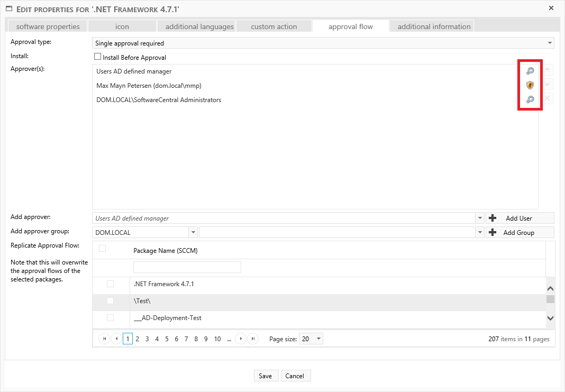Move the selected approver up with the up arrow
The image size is (565, 392).
pos(548,70)
